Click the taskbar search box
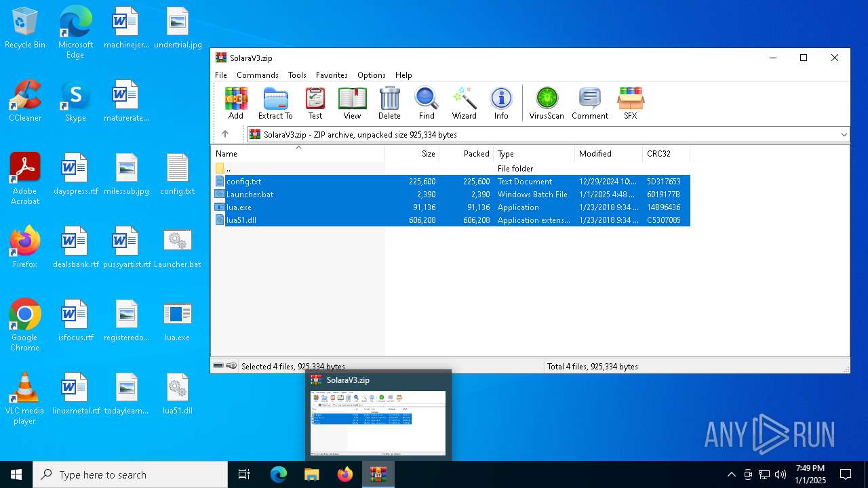 (130, 474)
